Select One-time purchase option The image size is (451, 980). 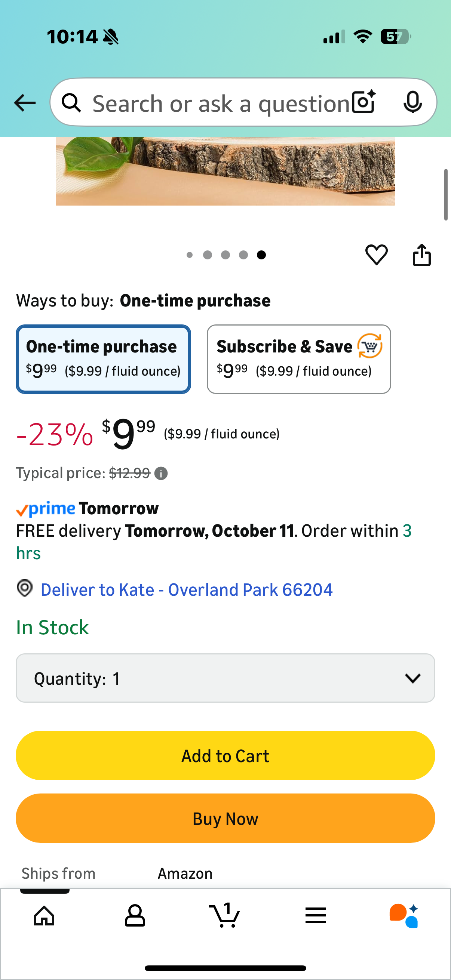103,359
